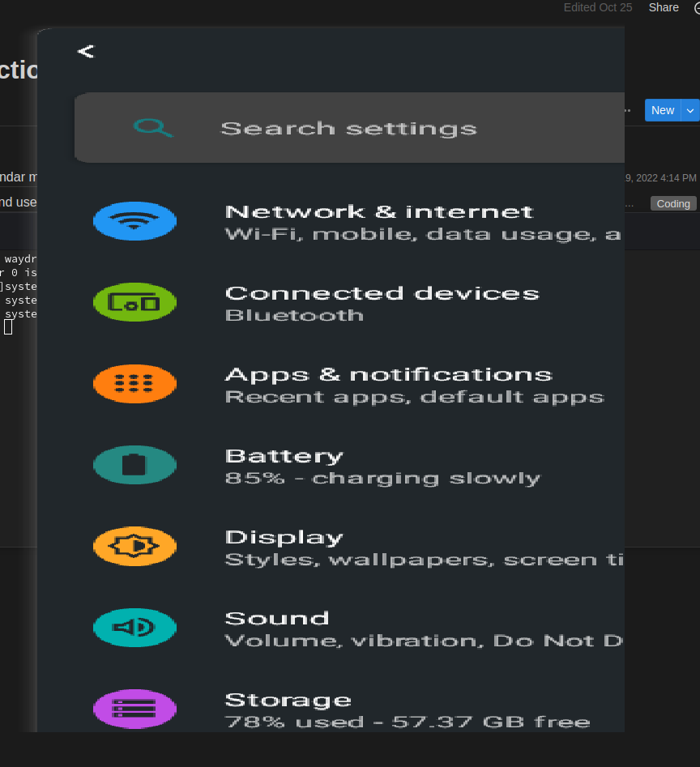Image resolution: width=700 pixels, height=767 pixels.
Task: Tap the orange Apps & notifications icon
Action: pyautogui.click(x=134, y=384)
